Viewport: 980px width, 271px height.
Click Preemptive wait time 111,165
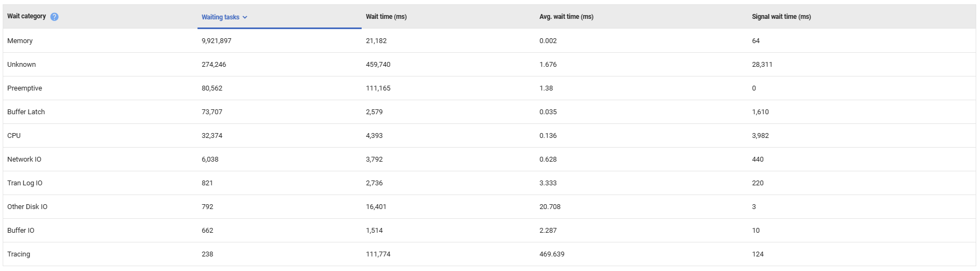378,88
